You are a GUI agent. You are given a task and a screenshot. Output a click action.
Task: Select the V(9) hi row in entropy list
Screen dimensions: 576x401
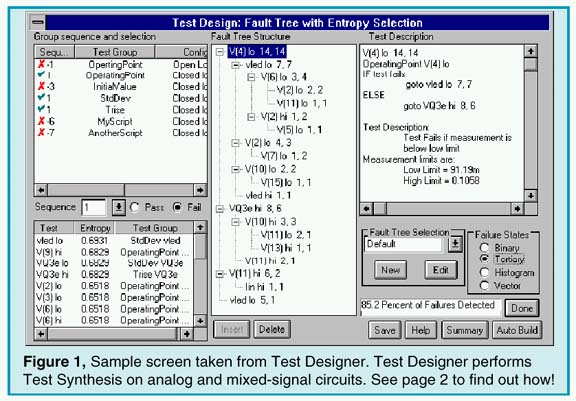pos(114,252)
